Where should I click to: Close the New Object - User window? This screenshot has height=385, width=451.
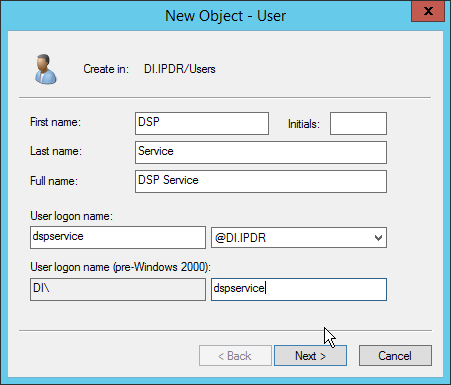[x=428, y=11]
